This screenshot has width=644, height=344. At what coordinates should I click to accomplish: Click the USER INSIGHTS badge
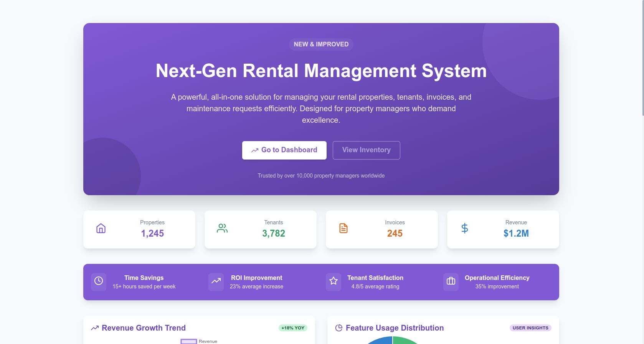pos(530,328)
